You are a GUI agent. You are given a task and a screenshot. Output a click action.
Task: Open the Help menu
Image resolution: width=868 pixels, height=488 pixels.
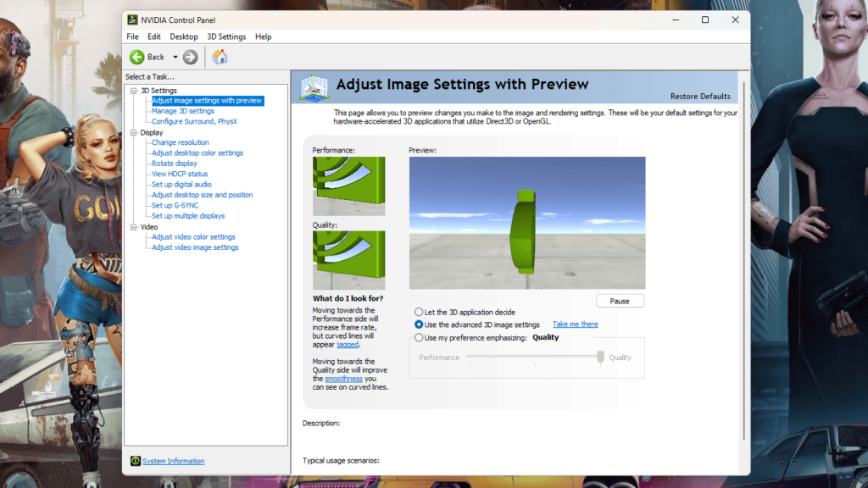click(264, 36)
